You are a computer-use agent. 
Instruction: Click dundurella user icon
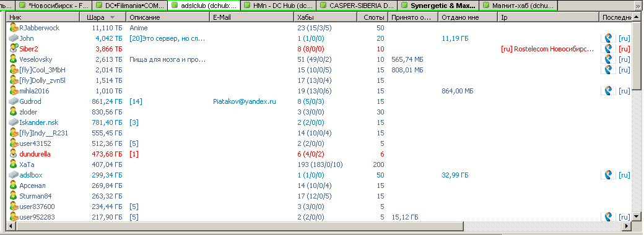point(14,154)
